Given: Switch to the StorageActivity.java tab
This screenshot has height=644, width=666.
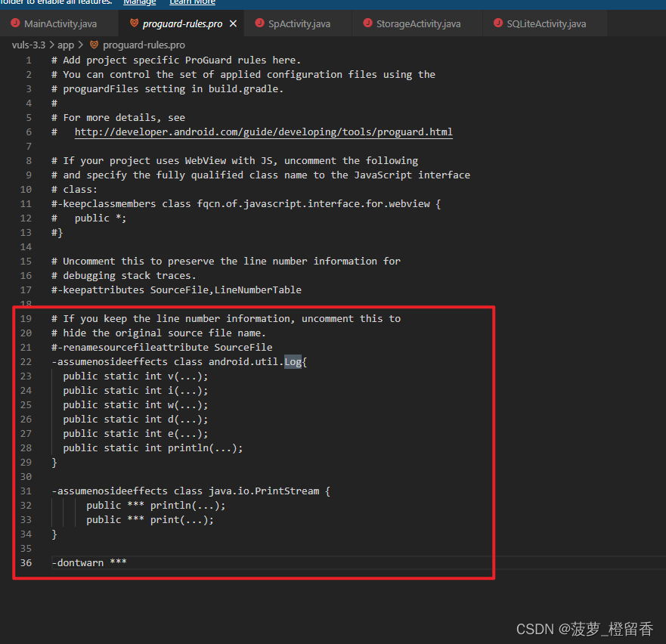Looking at the screenshot, I should tap(418, 24).
